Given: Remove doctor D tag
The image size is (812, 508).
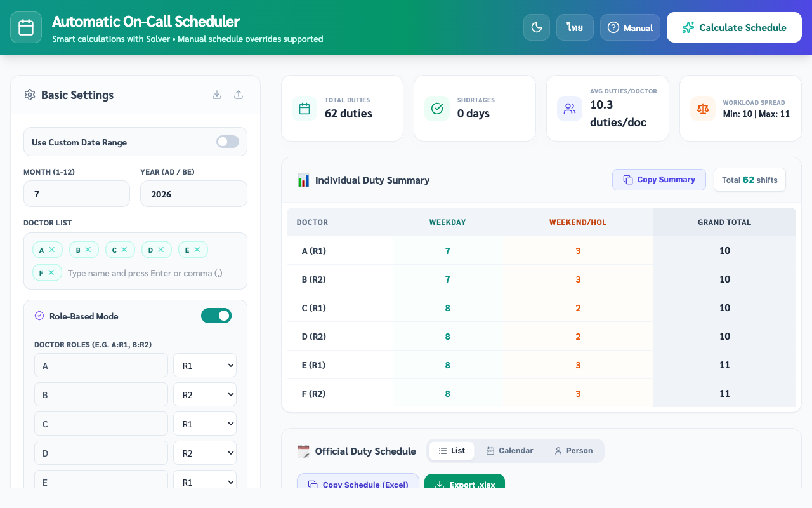Looking at the screenshot, I should click(161, 250).
